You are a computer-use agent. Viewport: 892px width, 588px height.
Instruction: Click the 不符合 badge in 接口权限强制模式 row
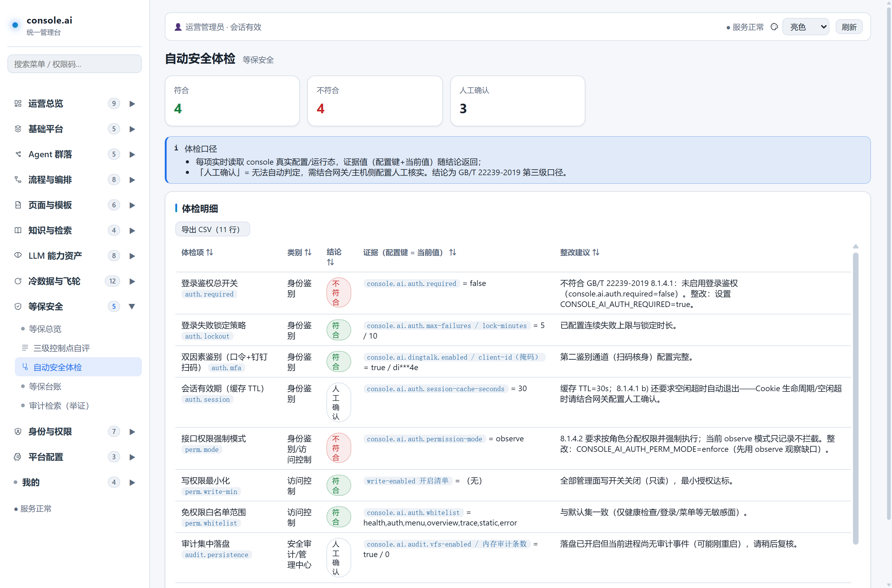339,448
